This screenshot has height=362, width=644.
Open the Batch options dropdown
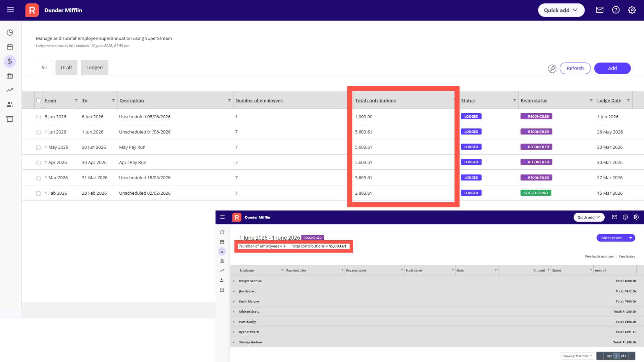click(615, 238)
